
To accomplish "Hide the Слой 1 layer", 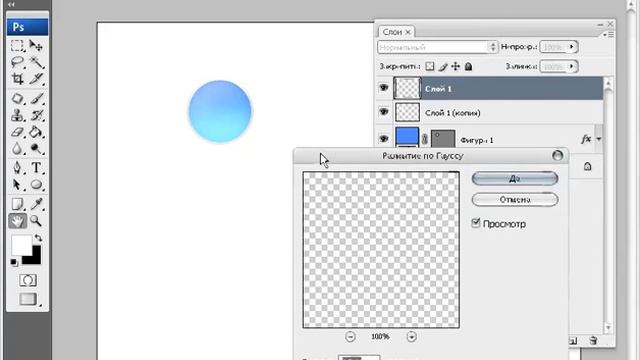I will [x=384, y=88].
